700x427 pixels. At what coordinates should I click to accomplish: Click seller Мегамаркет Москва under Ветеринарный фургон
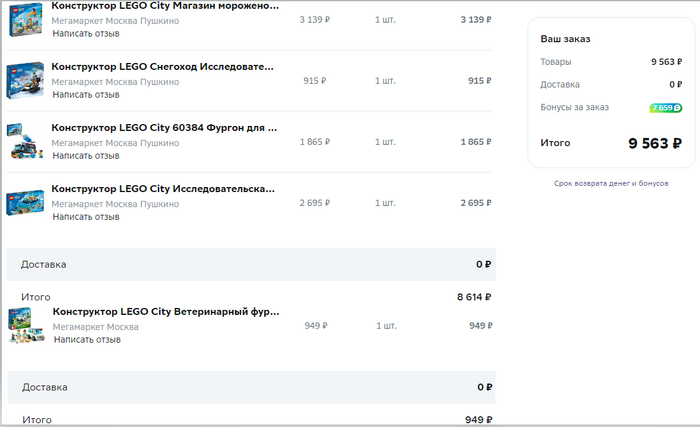[96, 327]
